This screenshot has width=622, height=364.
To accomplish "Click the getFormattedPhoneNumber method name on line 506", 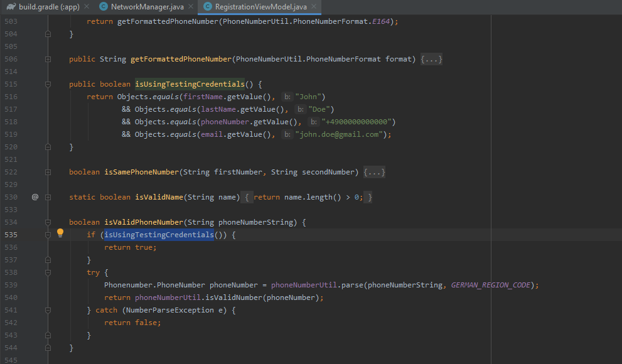I will (x=181, y=59).
